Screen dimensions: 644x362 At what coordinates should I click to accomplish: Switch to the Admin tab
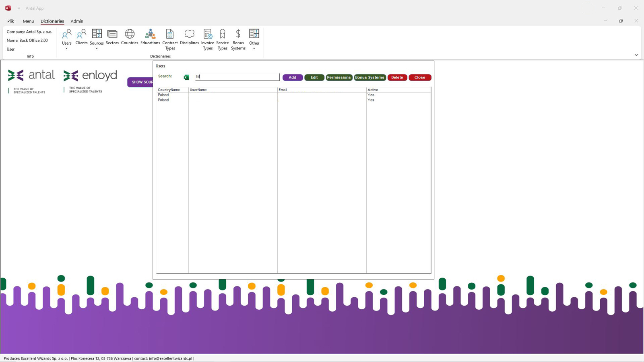[x=77, y=21]
